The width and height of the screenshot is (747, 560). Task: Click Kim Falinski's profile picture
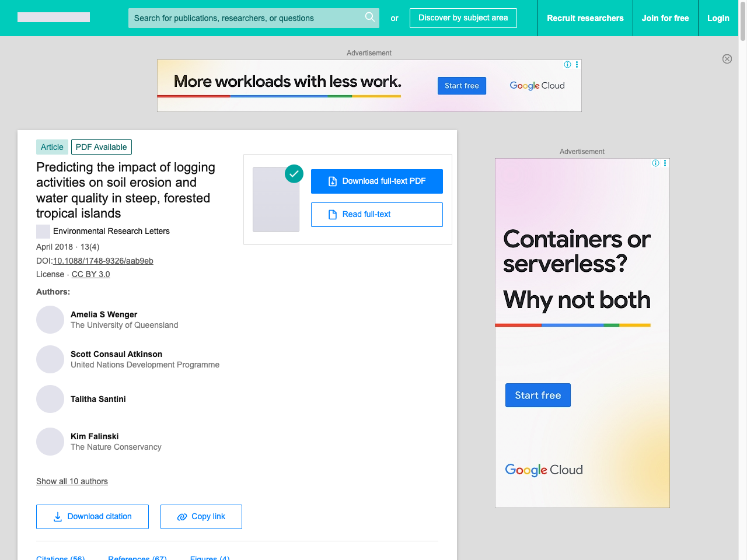50,442
